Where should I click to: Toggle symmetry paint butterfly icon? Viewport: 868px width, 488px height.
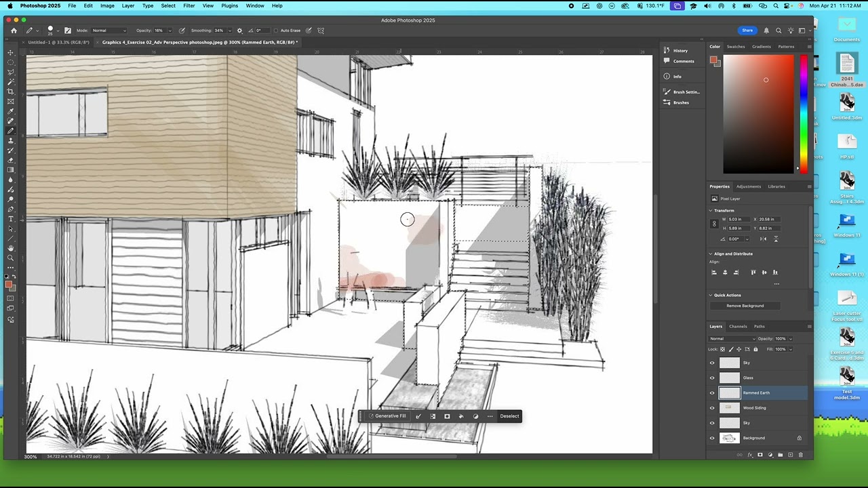coord(321,30)
